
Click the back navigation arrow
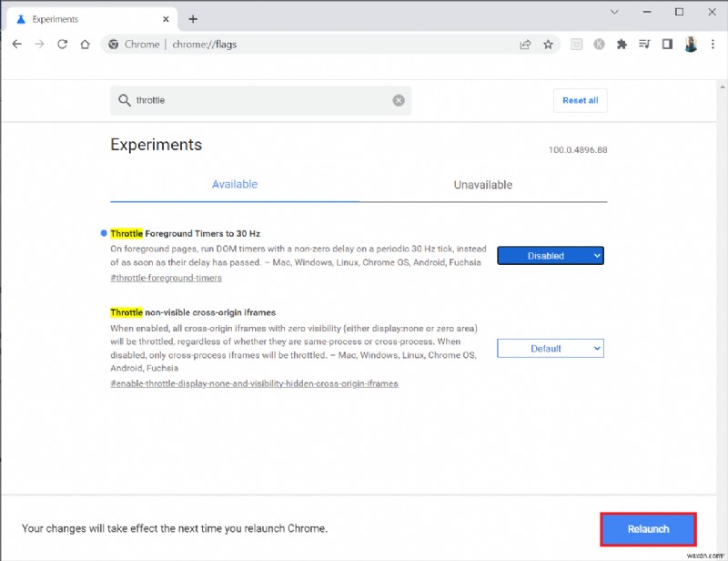click(17, 44)
